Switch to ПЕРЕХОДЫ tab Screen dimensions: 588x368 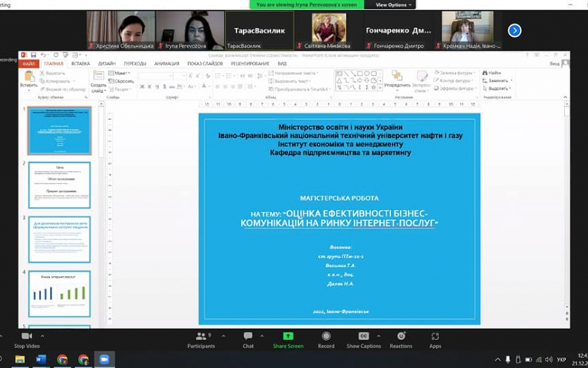pos(135,64)
